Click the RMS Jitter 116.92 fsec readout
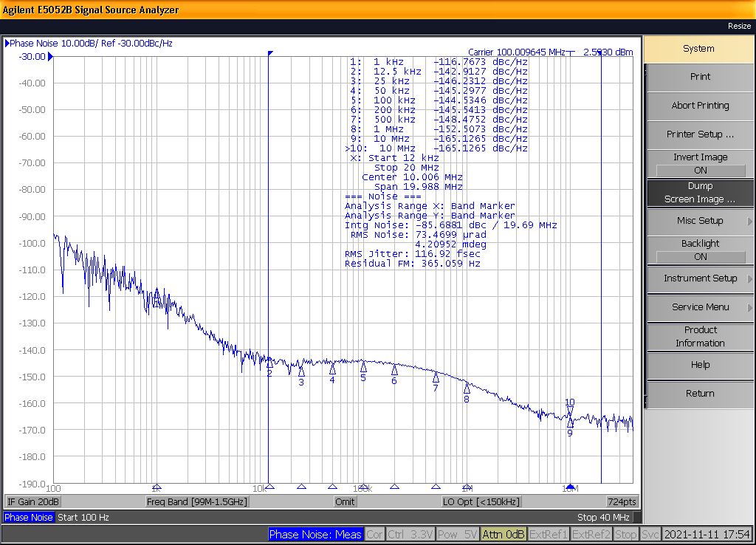Image resolution: width=756 pixels, height=545 pixels. point(412,254)
